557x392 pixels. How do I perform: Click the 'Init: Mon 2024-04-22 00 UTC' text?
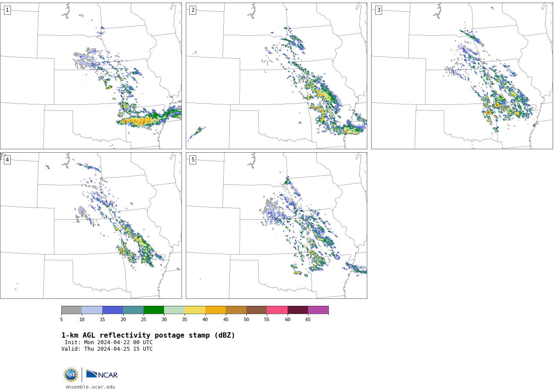click(109, 342)
